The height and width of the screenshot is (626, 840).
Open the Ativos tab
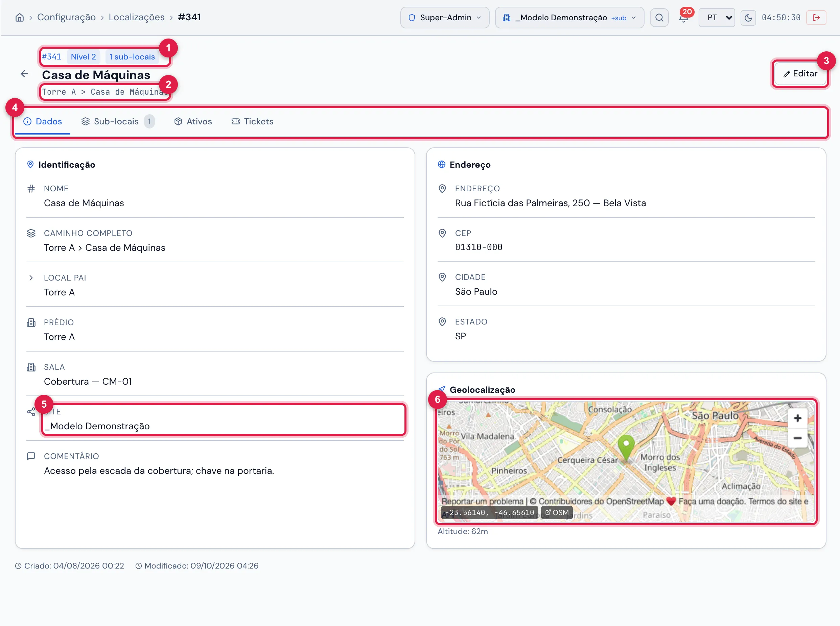pos(193,122)
